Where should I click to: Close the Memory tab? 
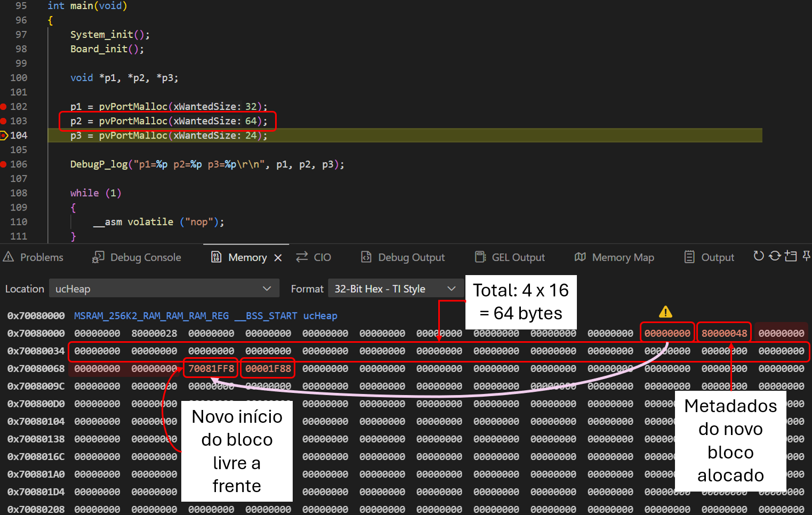[278, 258]
